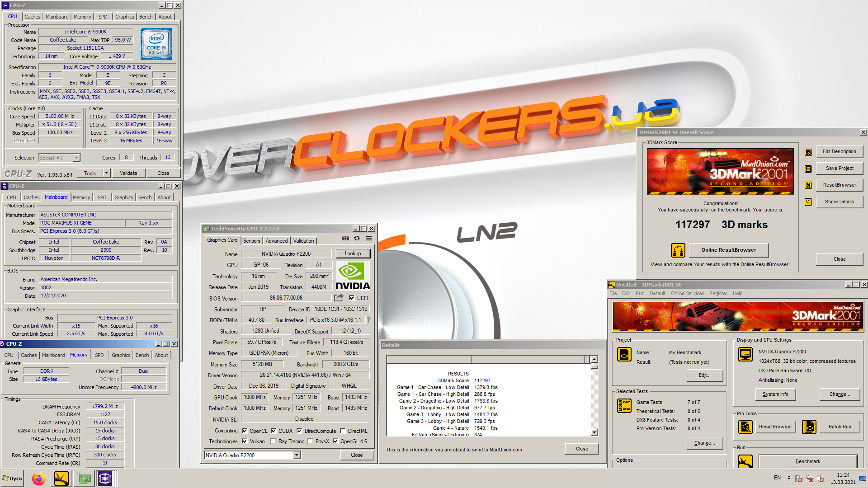Click Details list scroll down arrow
868x488 pixels.
(594, 432)
